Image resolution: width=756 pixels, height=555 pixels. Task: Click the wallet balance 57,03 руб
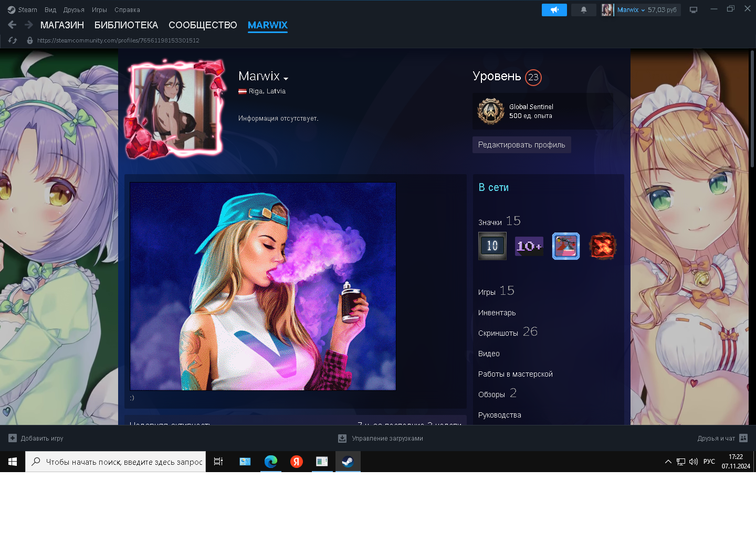point(662,10)
